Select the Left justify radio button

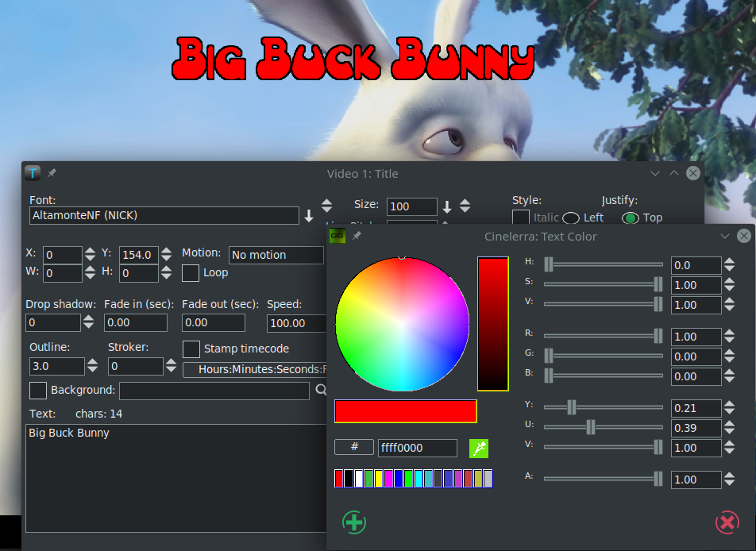pos(571,218)
